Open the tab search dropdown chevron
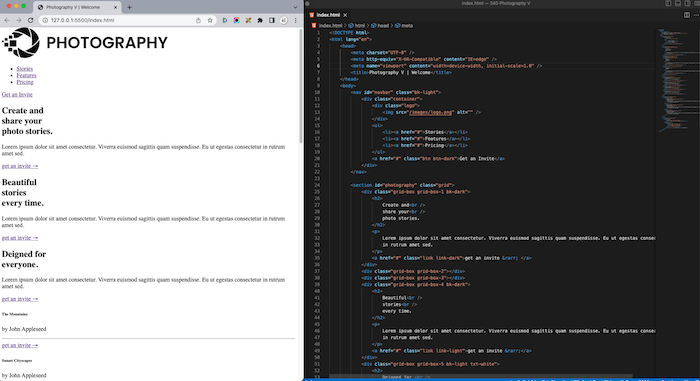The image size is (700, 381). pyautogui.click(x=295, y=7)
